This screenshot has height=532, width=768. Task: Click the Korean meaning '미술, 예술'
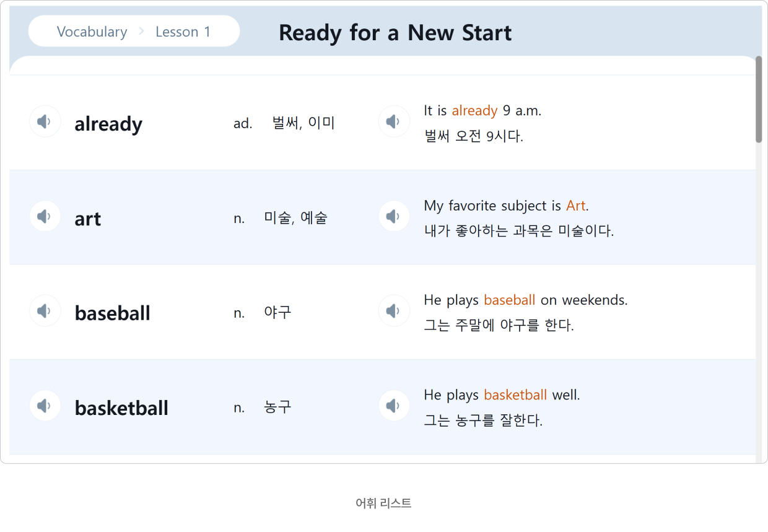[295, 218]
